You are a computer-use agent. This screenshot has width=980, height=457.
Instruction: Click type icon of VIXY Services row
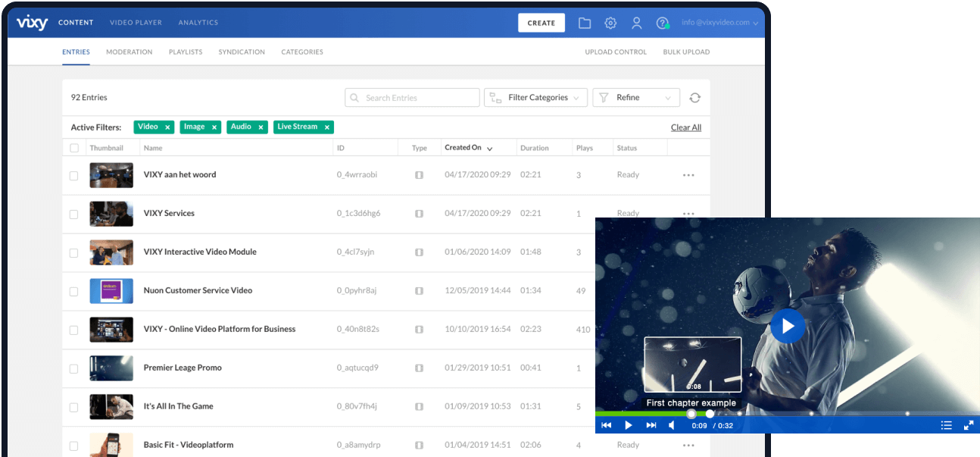coord(419,214)
